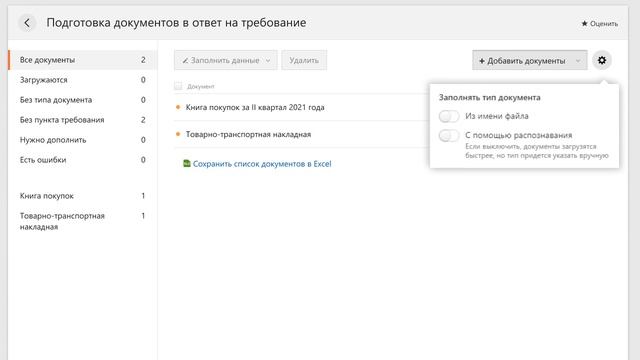
Task: Select 'Без типа документа' filter
Action: [x=82, y=100]
